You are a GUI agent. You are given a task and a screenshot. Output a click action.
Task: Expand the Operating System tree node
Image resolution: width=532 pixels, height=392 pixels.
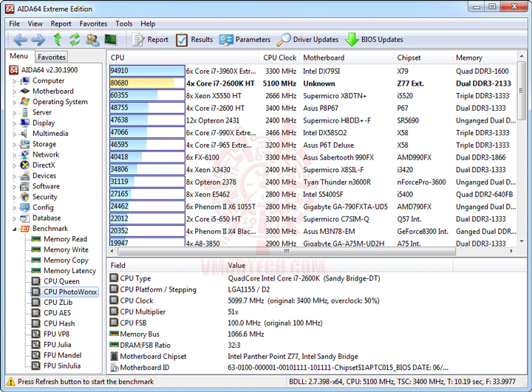click(x=15, y=103)
